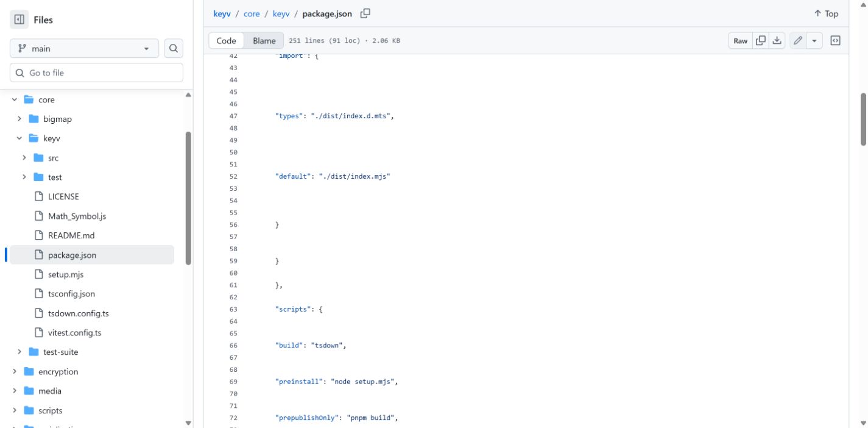Screen dimensions: 868x428
Task: Click file tree scroll down arrow
Action: [x=188, y=423]
